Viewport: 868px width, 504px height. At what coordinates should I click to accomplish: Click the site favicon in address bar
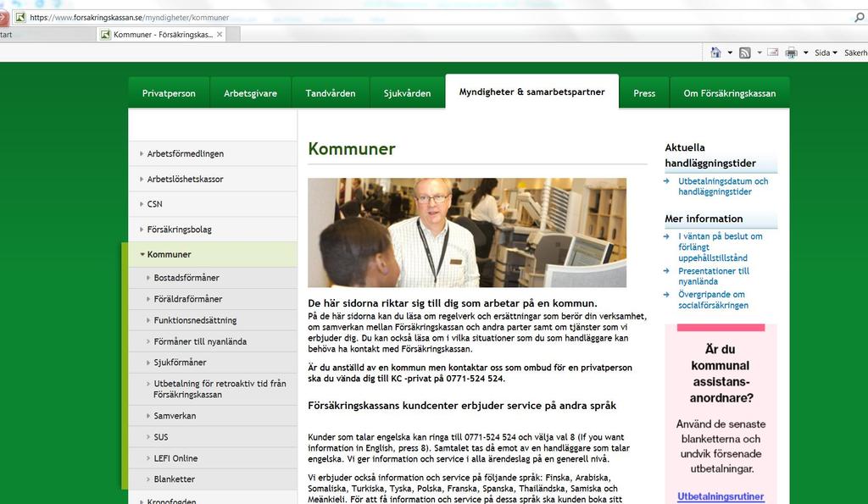coord(20,17)
